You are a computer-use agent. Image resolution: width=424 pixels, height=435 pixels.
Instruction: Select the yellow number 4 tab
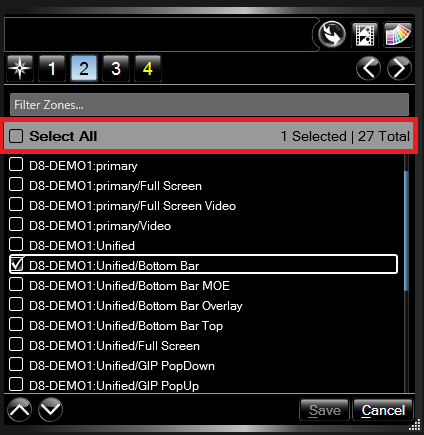pyautogui.click(x=148, y=68)
